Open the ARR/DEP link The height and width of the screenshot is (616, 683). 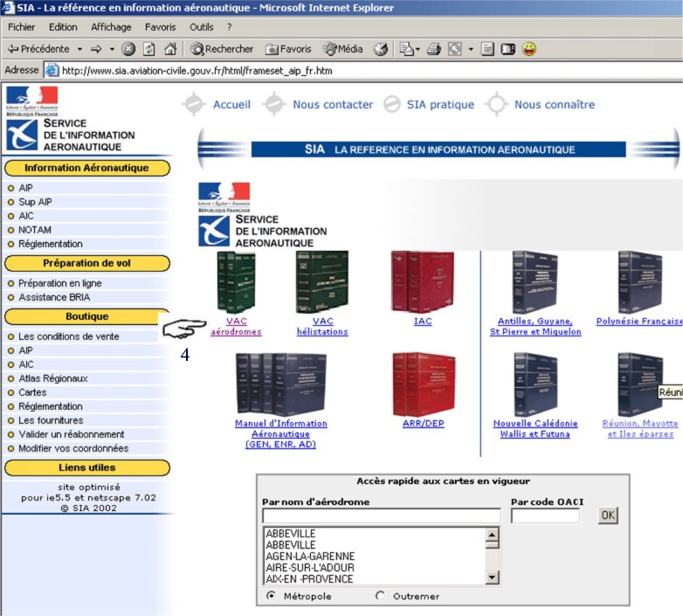pyautogui.click(x=424, y=424)
